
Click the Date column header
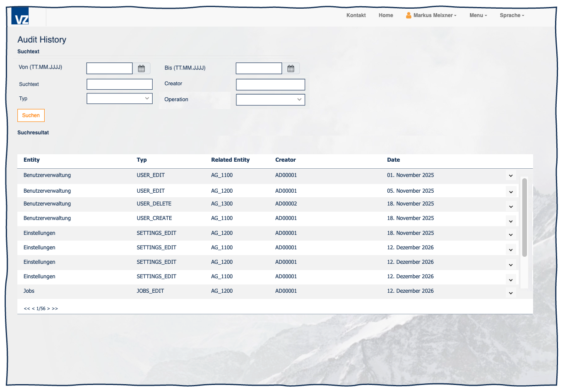tap(394, 160)
